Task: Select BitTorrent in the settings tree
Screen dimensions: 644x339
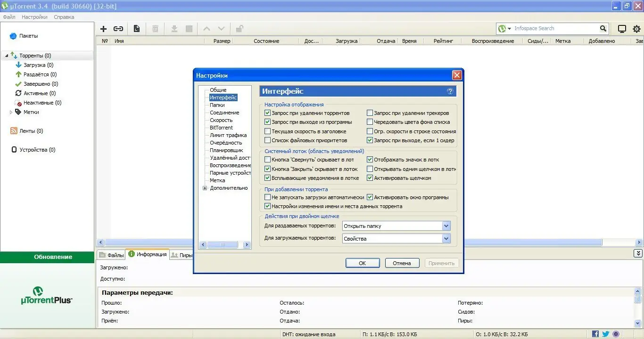Action: 222,128
